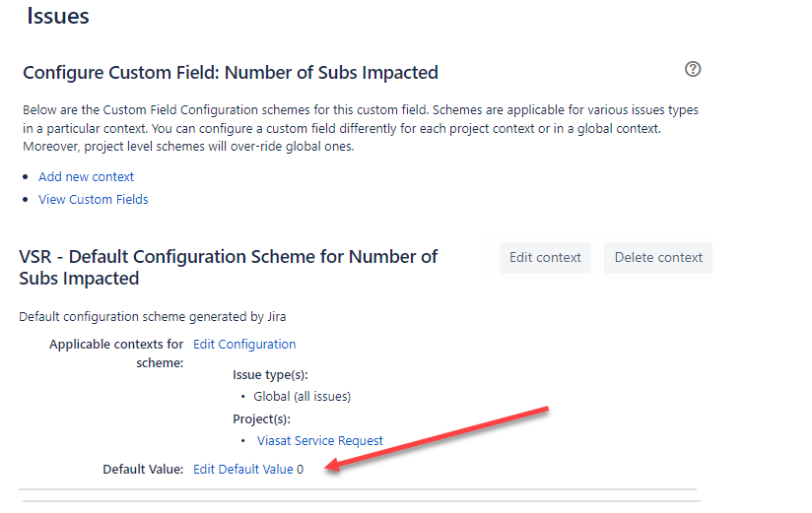Click the Configure Custom Field heading
The width and height of the screenshot is (812, 513).
(231, 73)
